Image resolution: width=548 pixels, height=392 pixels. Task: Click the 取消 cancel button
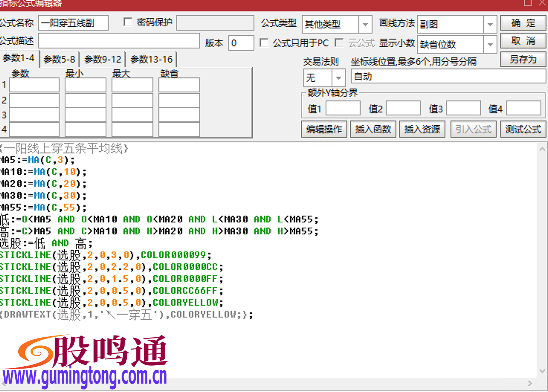[523, 41]
